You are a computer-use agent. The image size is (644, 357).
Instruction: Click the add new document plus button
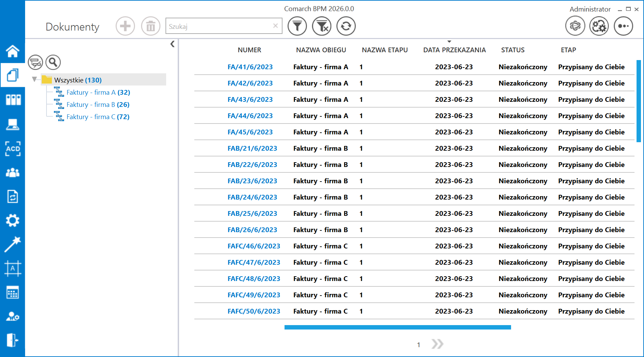pos(125,26)
